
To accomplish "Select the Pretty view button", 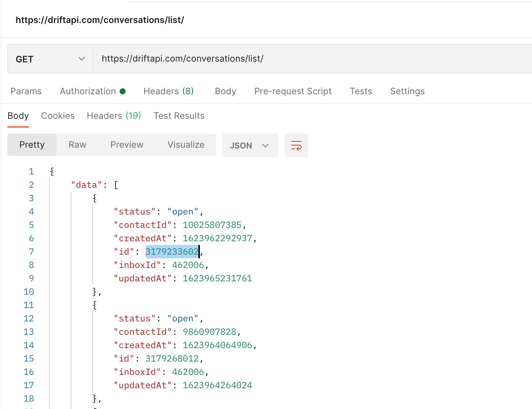I will [32, 145].
